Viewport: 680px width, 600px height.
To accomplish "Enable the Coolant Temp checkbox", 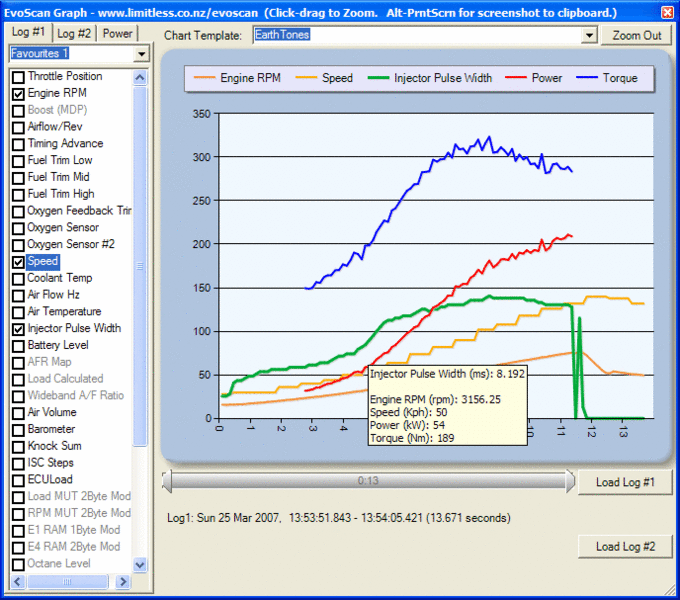I will (x=18, y=278).
